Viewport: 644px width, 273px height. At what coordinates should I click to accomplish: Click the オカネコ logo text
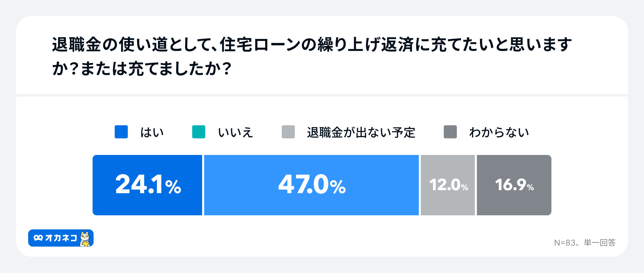(61, 238)
